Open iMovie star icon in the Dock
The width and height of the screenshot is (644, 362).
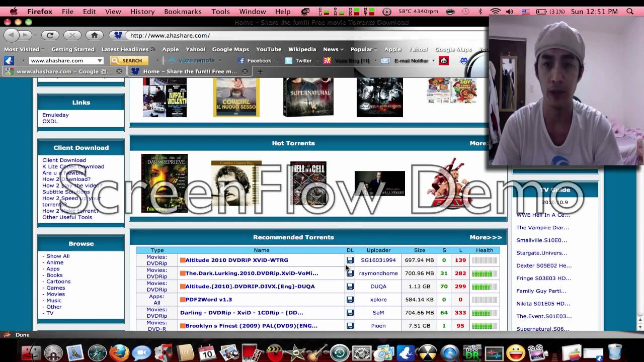[296, 352]
